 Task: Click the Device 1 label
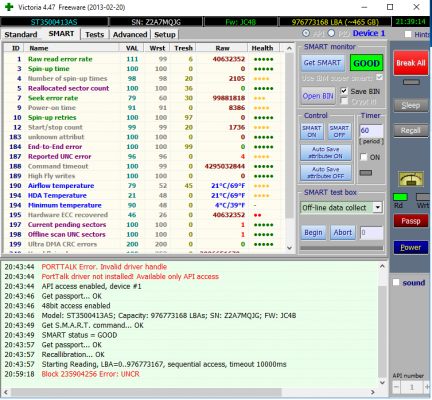pyautogui.click(x=369, y=33)
